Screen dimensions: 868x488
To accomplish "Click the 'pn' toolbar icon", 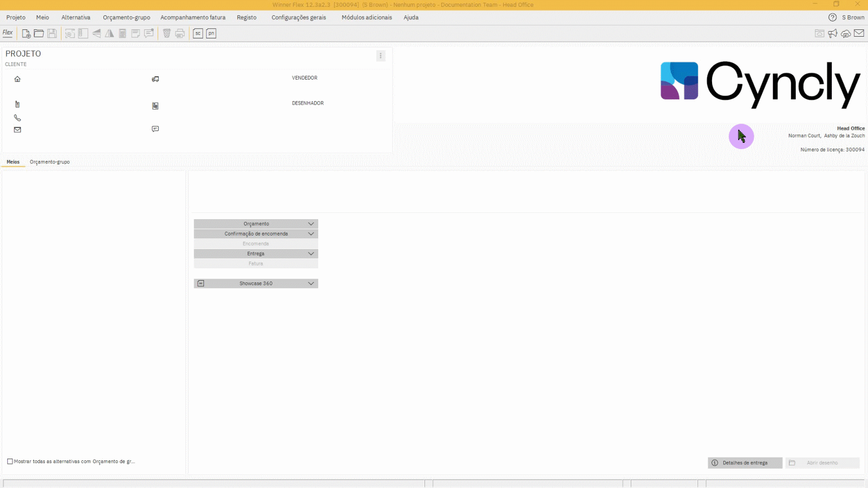I will point(211,33).
